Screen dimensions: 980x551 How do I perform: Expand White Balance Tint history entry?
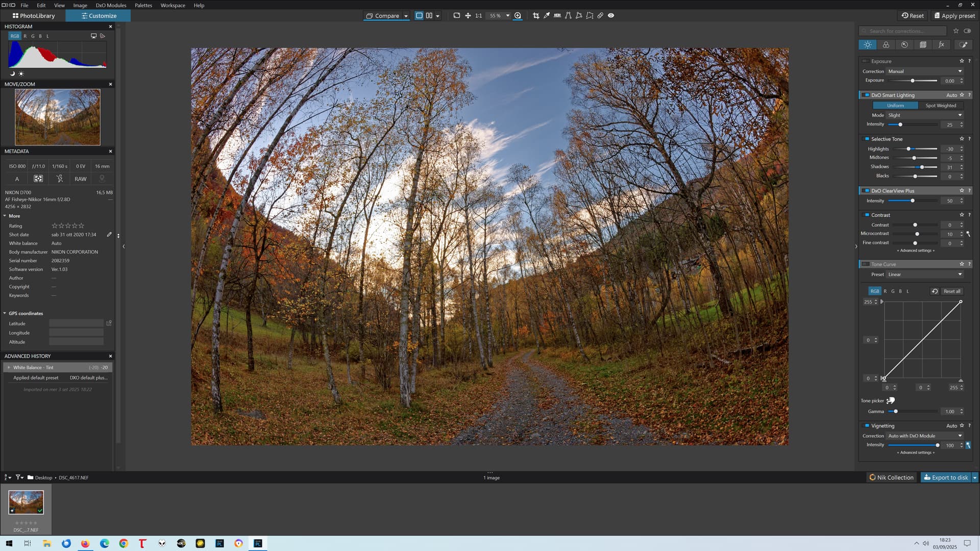point(9,367)
